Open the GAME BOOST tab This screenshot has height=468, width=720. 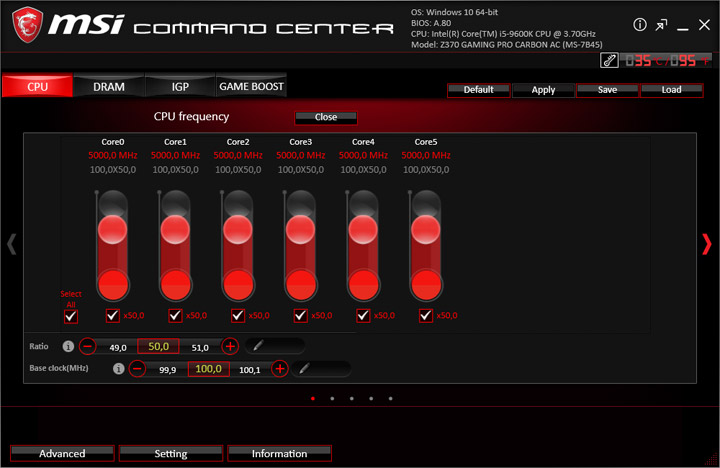tap(251, 86)
